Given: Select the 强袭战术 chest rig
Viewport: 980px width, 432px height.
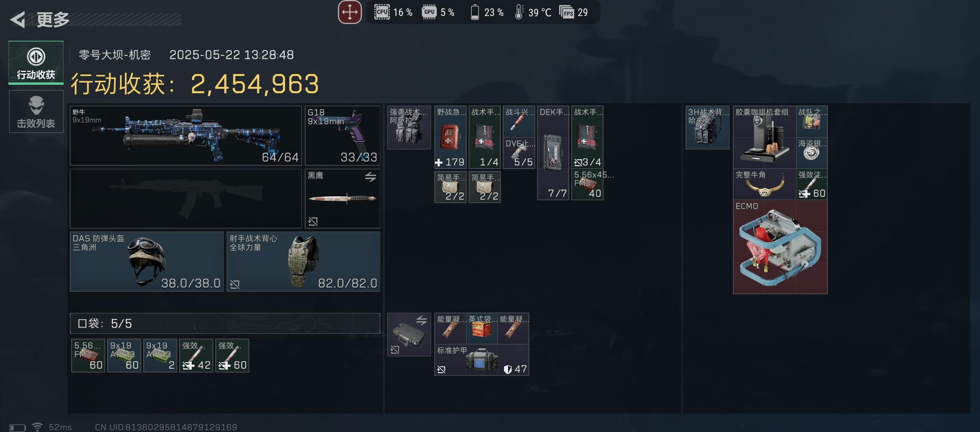Looking at the screenshot, I should tap(409, 128).
